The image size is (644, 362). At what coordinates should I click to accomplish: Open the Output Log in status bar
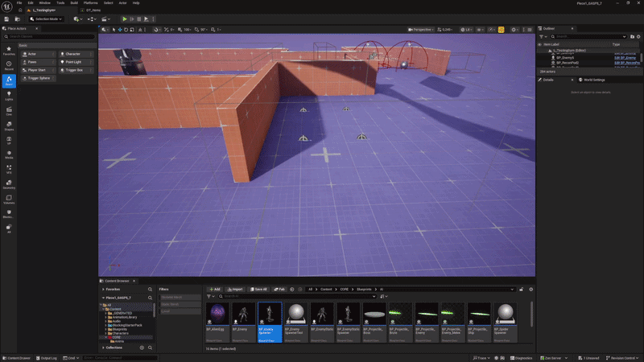coord(48,357)
